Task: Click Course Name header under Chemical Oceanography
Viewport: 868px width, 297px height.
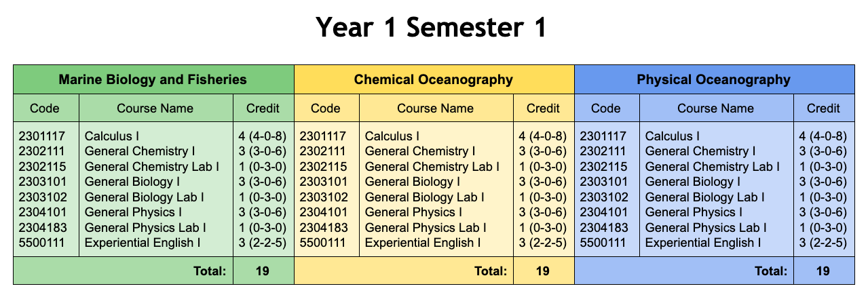Action: coord(435,108)
